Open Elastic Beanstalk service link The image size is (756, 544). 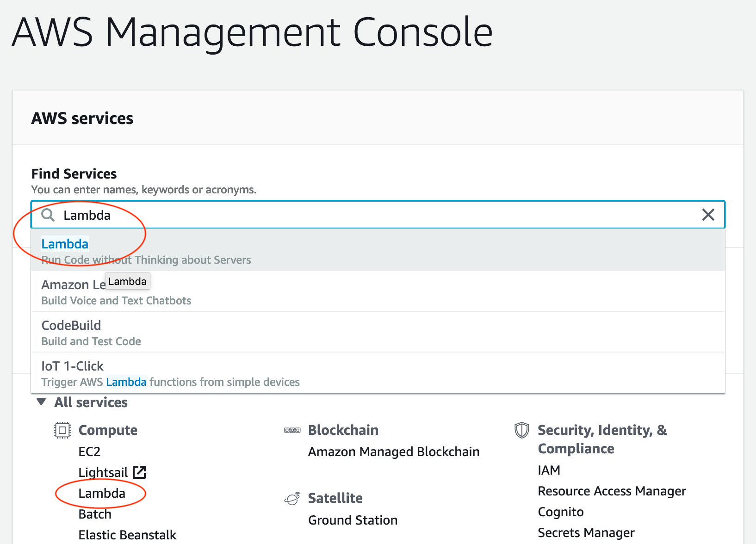pos(127,535)
